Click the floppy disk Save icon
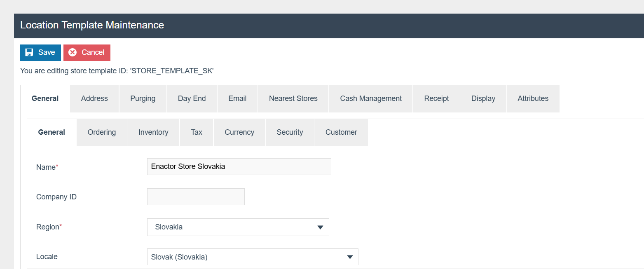 click(29, 52)
